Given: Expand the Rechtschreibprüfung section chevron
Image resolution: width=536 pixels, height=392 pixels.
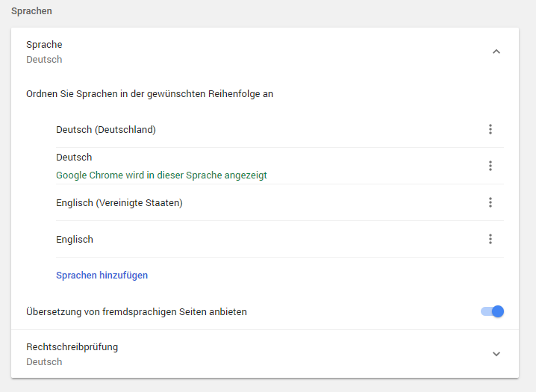Looking at the screenshot, I should pyautogui.click(x=496, y=354).
